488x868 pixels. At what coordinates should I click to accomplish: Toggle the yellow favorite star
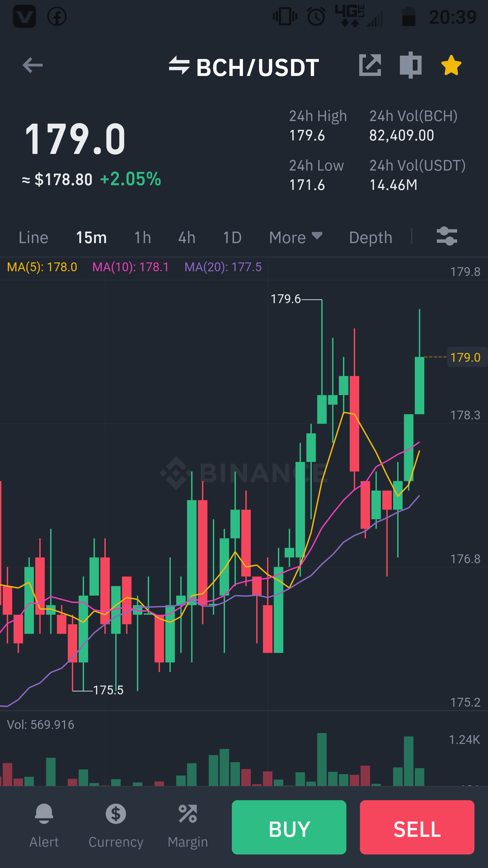[x=451, y=65]
